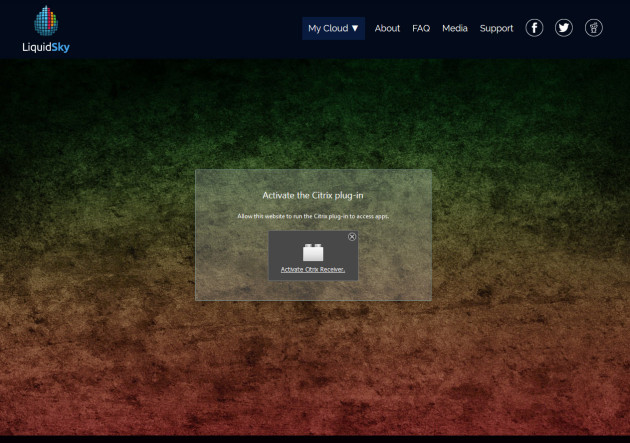
Task: Click the Activate Citrix Receiver link
Action: coord(313,269)
